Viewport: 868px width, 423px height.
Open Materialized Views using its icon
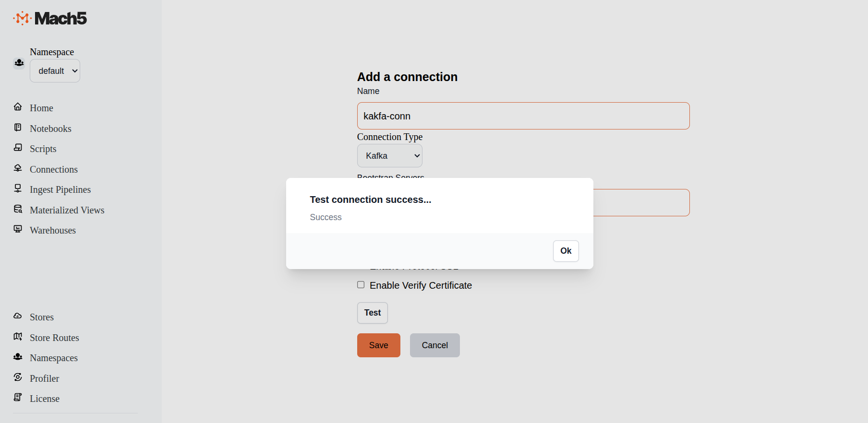tap(18, 209)
